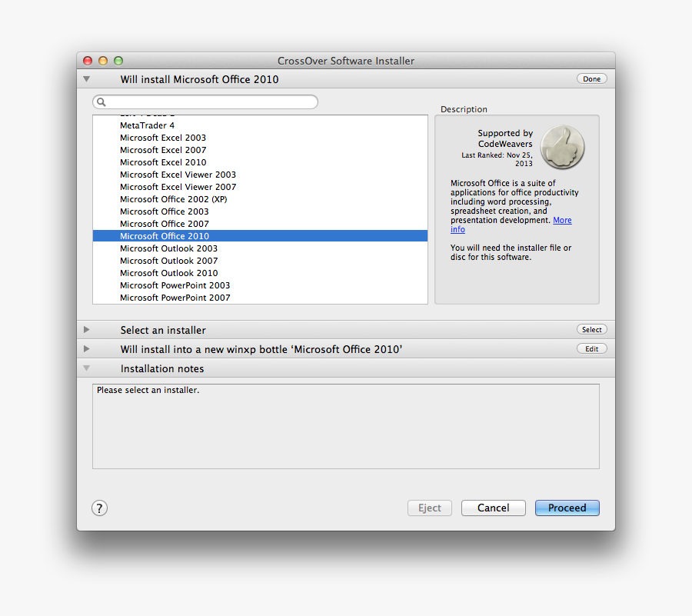Select Microsoft Excel 2003 in the list
The height and width of the screenshot is (616, 692).
pyautogui.click(x=261, y=138)
